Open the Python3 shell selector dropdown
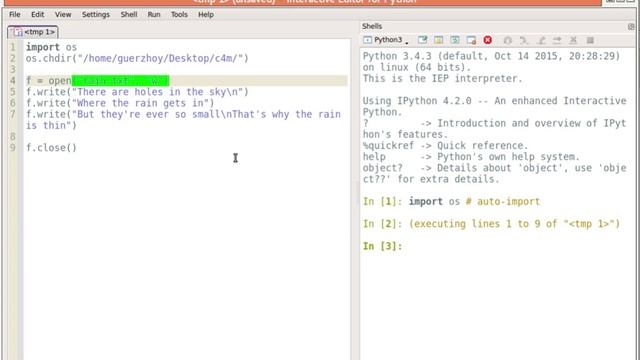The image size is (640, 360). (386, 40)
